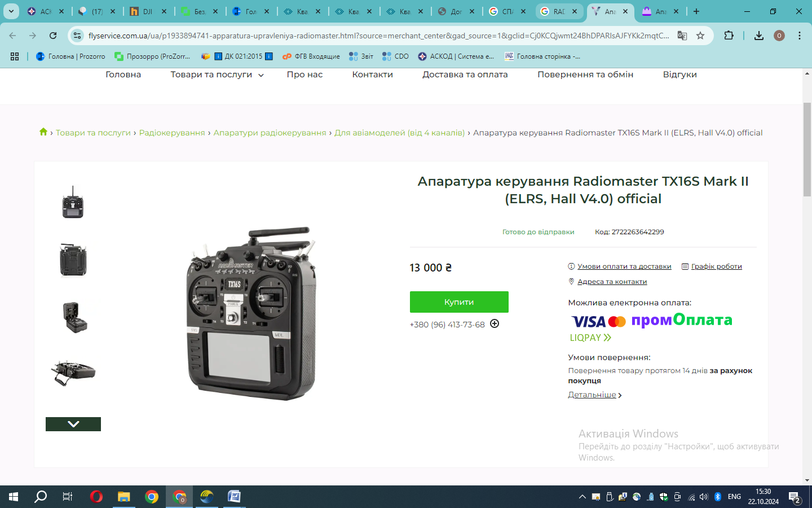Open Windows Start menu
This screenshot has width=812, height=508.
(x=14, y=497)
